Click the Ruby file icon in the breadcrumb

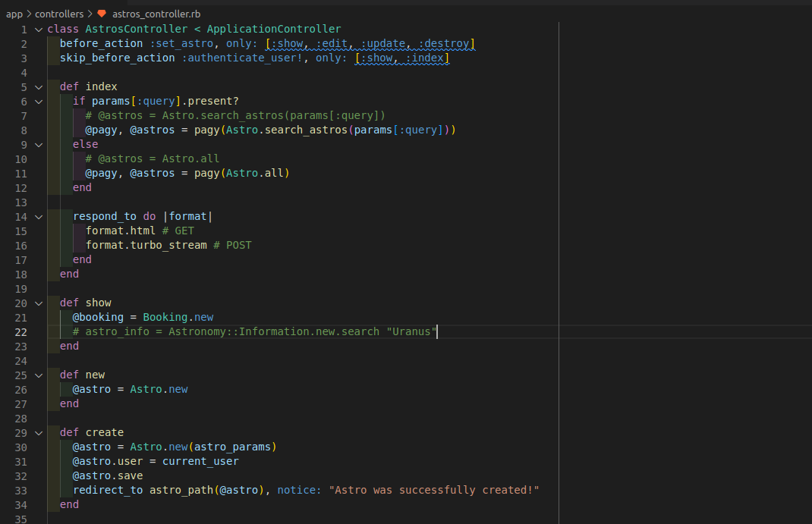point(103,13)
